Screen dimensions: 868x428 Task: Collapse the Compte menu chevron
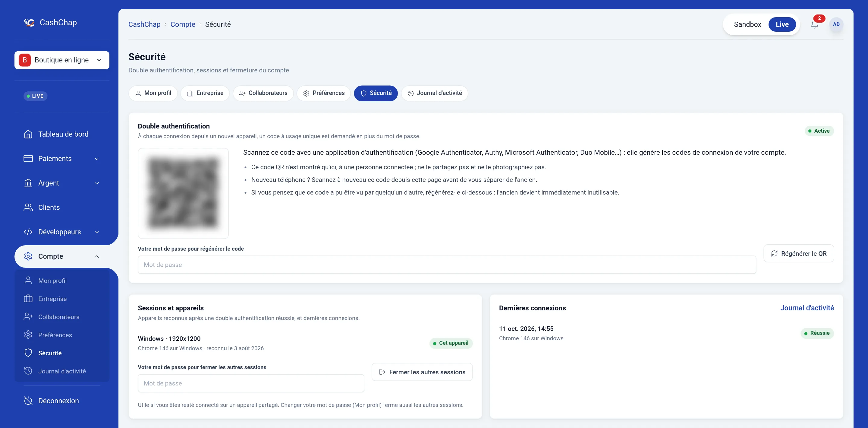click(x=97, y=256)
